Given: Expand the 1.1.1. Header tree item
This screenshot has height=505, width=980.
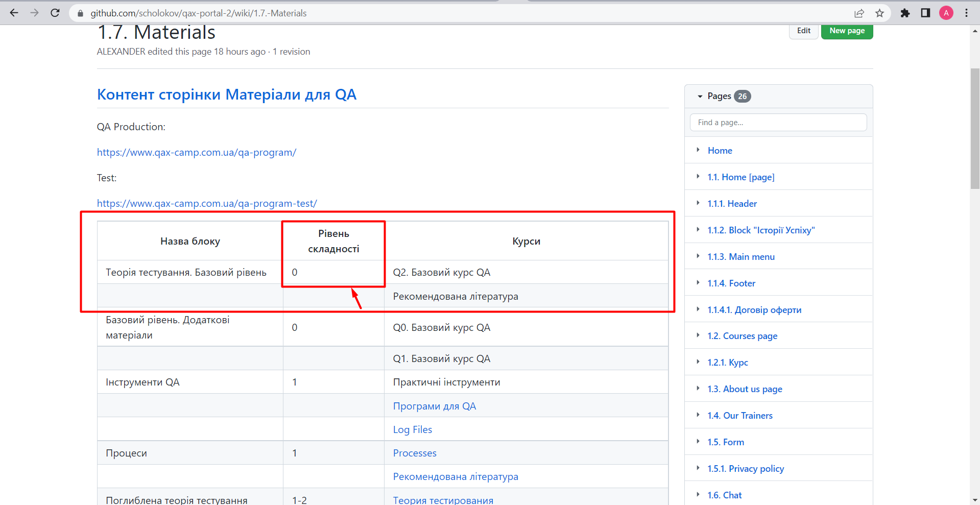Looking at the screenshot, I should click(x=698, y=203).
